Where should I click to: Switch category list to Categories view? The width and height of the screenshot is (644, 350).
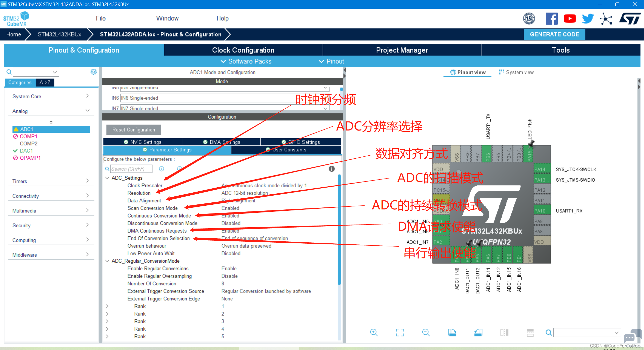click(20, 82)
